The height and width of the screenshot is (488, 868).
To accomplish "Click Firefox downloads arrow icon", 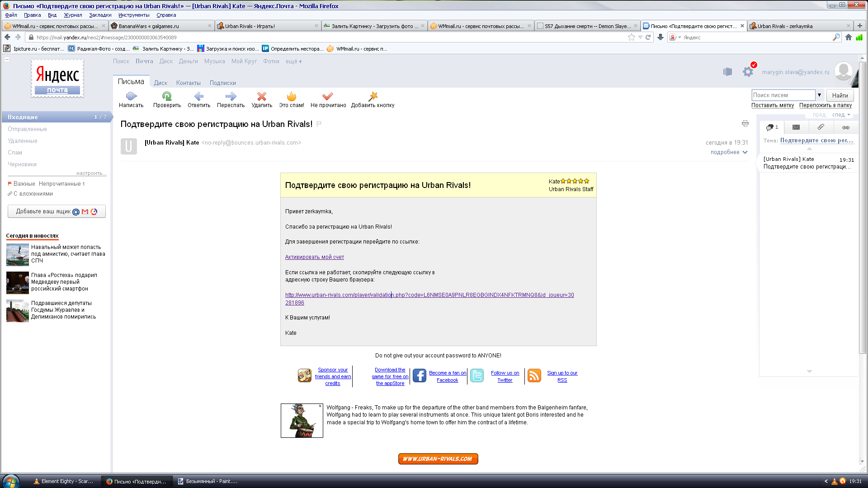I will coord(660,38).
